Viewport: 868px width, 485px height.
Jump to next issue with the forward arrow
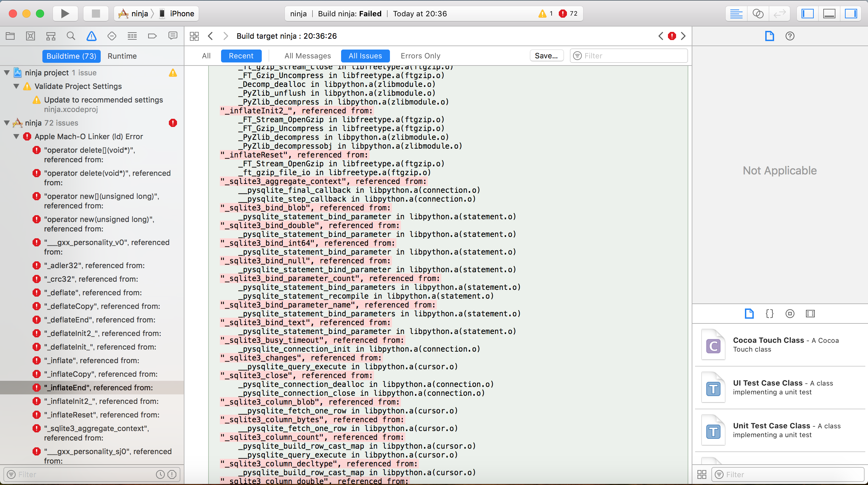click(683, 36)
